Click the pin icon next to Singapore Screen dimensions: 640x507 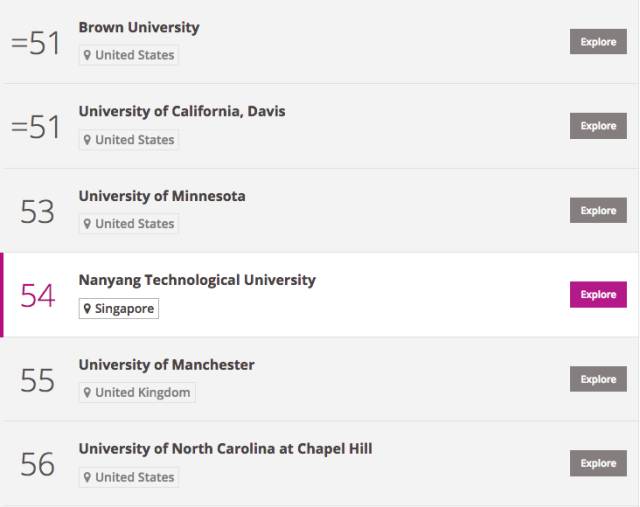point(88,309)
